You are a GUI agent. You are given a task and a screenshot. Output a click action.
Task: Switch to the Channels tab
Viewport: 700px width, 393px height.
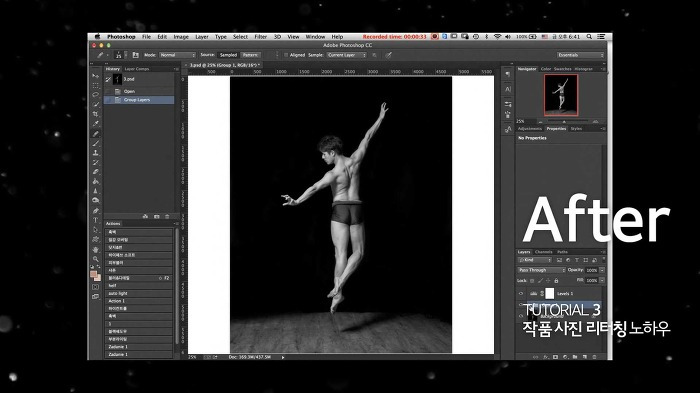point(543,252)
